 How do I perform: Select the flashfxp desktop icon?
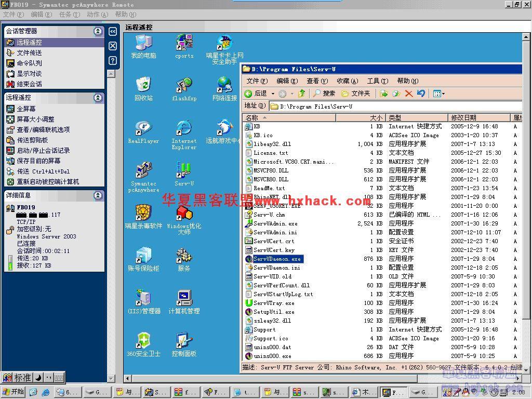tap(184, 88)
